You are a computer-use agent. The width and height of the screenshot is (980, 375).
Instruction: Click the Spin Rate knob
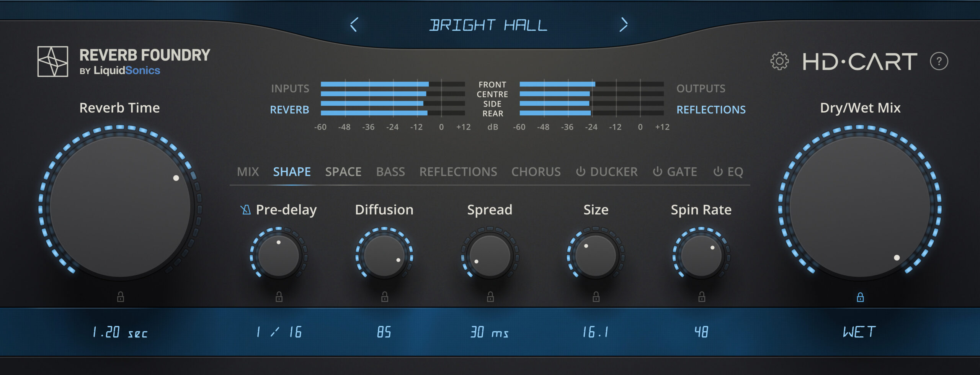point(701,256)
